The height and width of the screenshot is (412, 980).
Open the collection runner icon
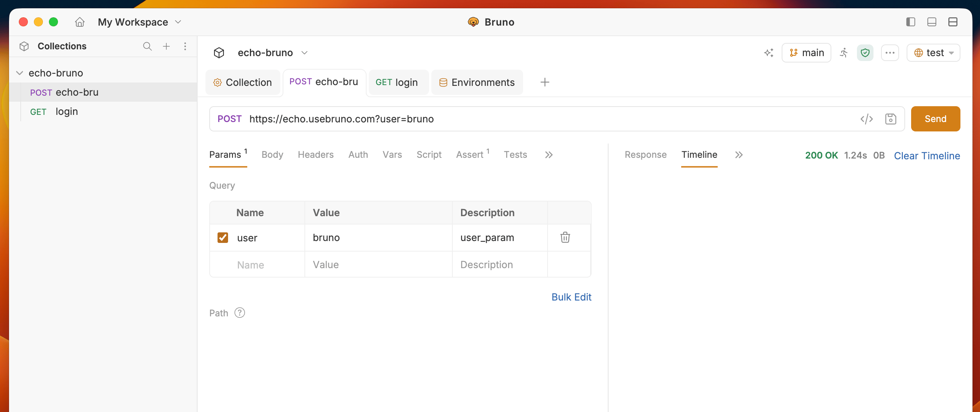(x=844, y=53)
